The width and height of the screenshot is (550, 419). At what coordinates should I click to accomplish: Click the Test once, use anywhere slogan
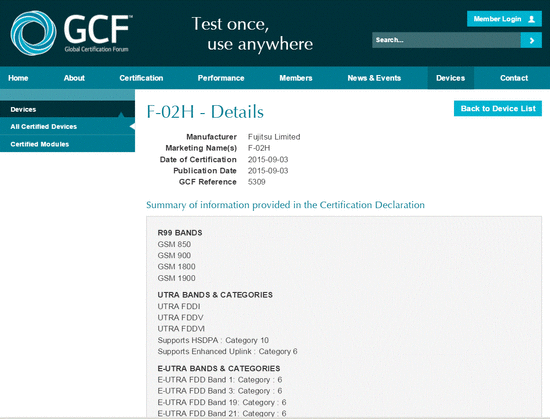[x=252, y=34]
